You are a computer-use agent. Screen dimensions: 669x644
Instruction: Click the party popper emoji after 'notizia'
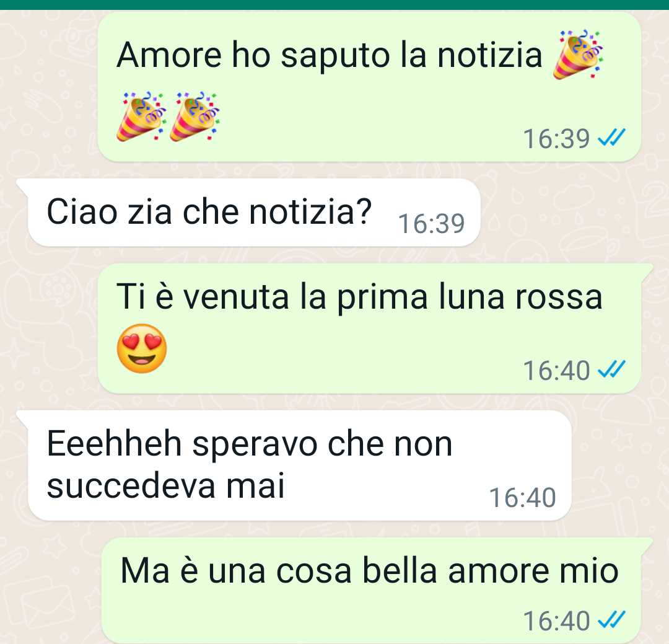point(578,55)
